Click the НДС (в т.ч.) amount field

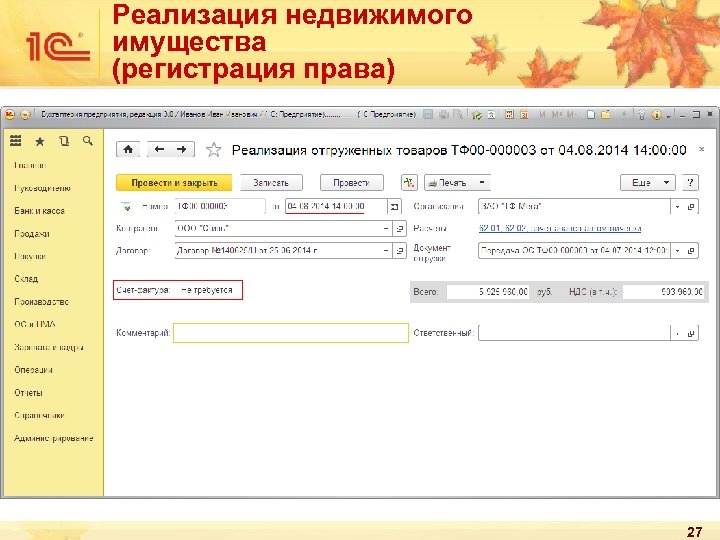[x=663, y=292]
